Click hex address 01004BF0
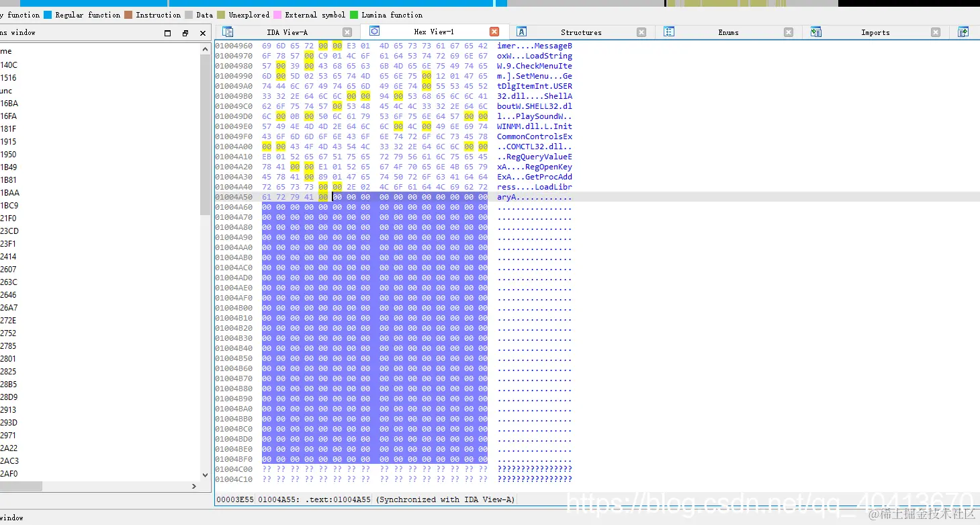Image resolution: width=980 pixels, height=525 pixels. 234,459
